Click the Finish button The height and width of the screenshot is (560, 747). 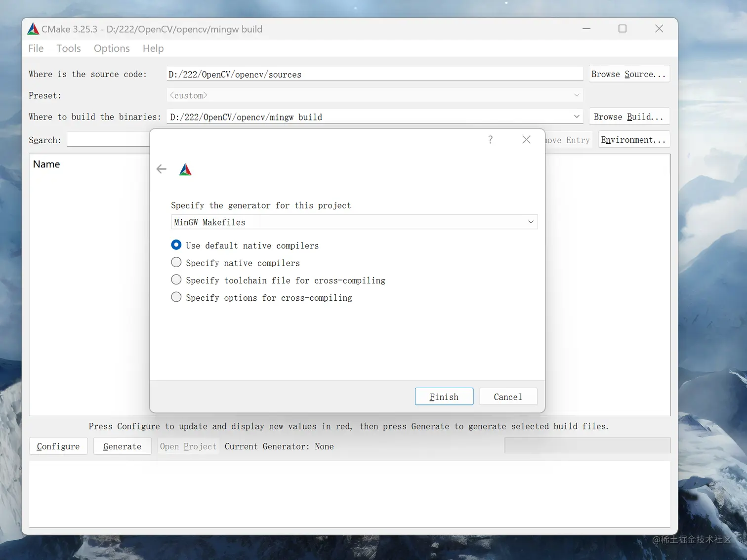point(444,397)
